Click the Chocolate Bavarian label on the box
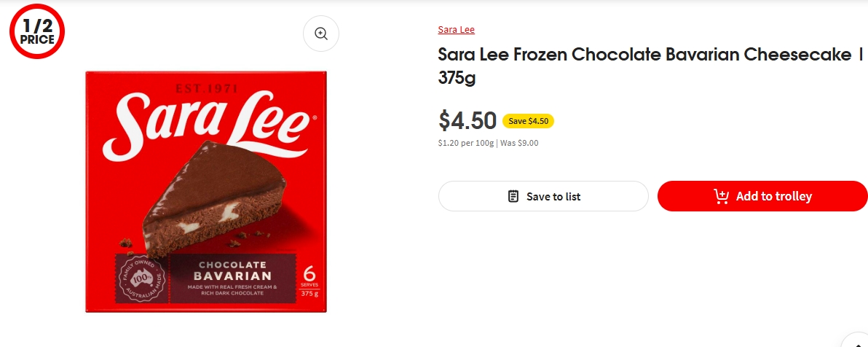 pos(232,270)
